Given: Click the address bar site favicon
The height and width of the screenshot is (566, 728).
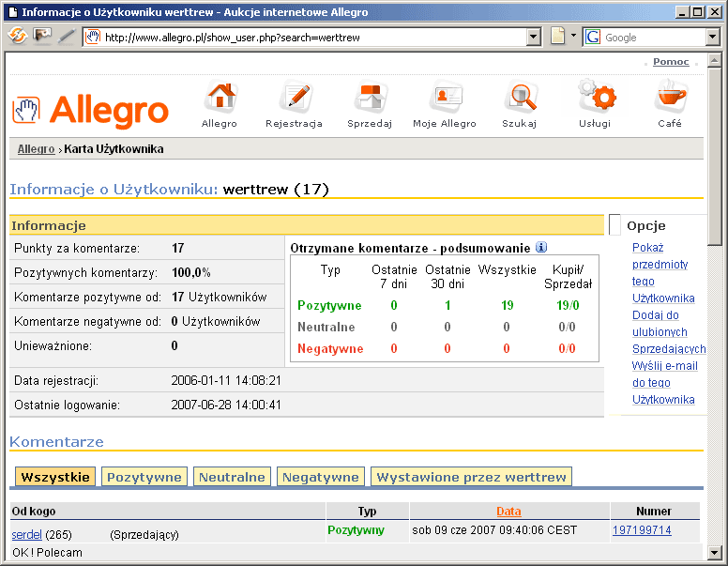Looking at the screenshot, I should tap(93, 37).
